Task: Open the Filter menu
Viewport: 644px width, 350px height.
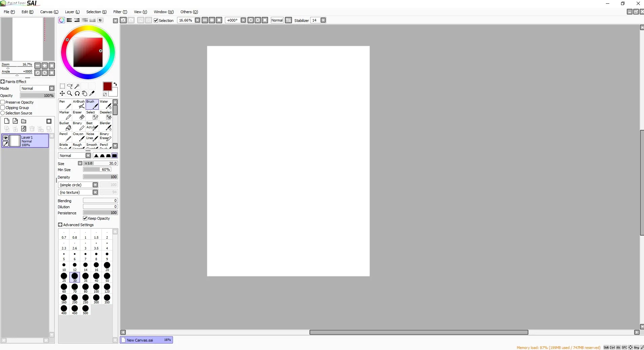Action: pos(120,12)
